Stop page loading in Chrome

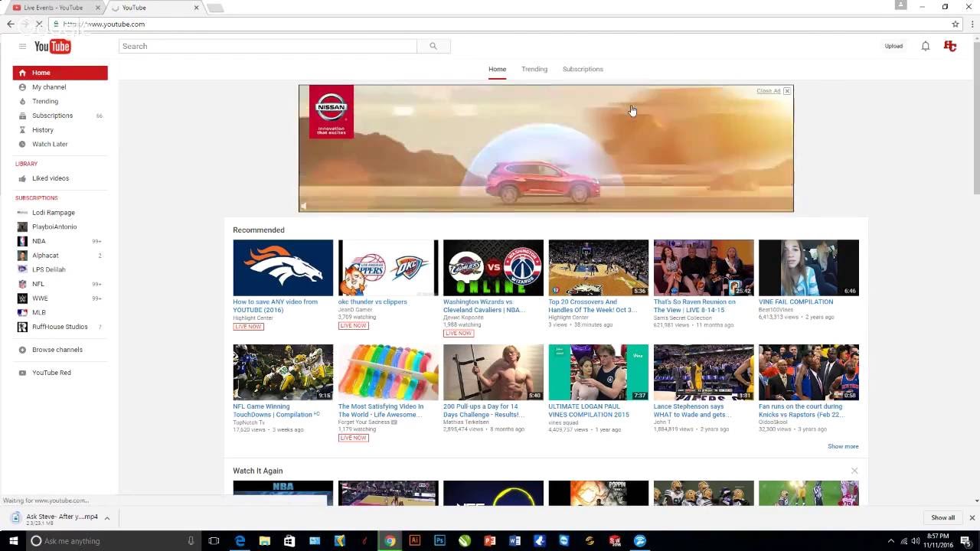(x=39, y=24)
